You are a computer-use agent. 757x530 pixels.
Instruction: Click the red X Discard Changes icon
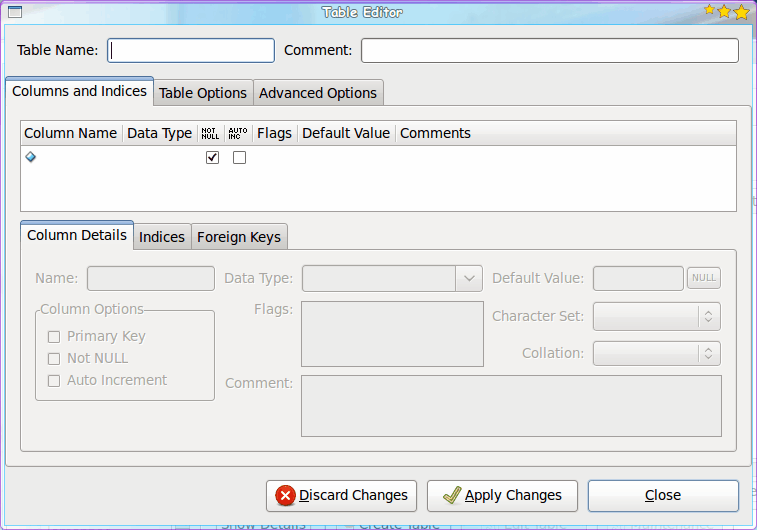[x=286, y=495]
